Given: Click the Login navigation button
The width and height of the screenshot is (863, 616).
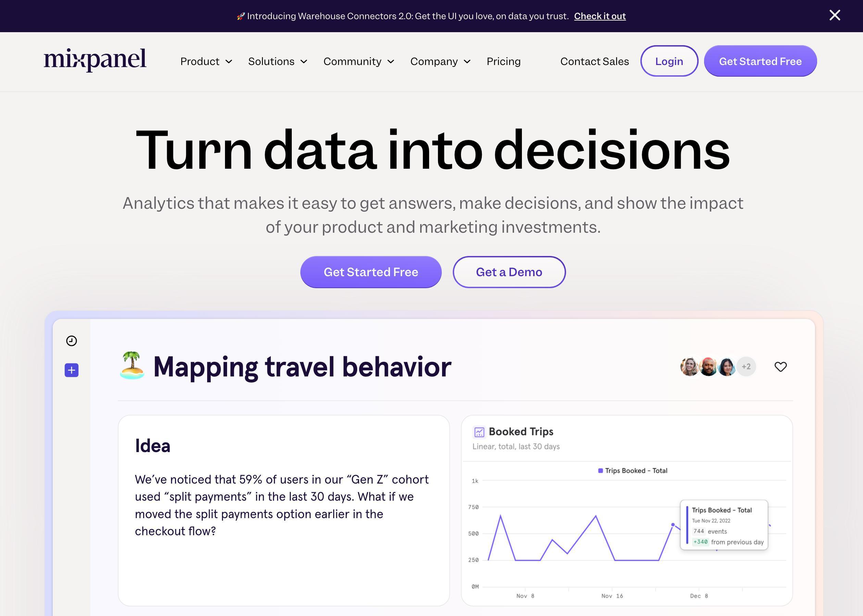Looking at the screenshot, I should click(x=669, y=61).
